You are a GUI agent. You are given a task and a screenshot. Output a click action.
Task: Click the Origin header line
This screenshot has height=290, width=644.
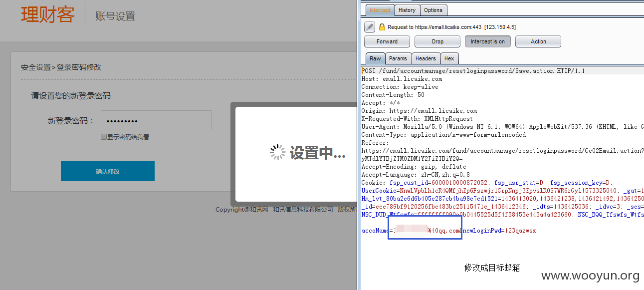419,111
